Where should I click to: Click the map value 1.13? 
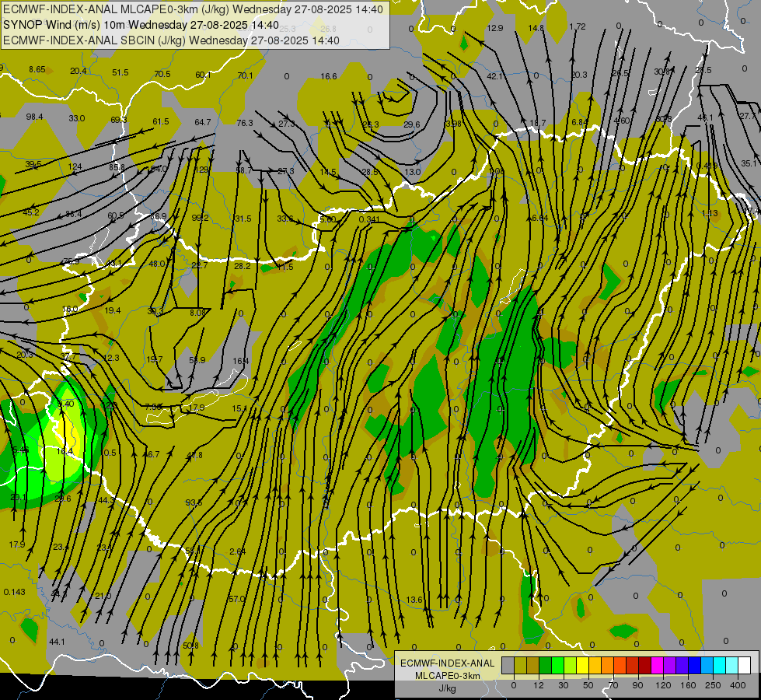tap(710, 213)
